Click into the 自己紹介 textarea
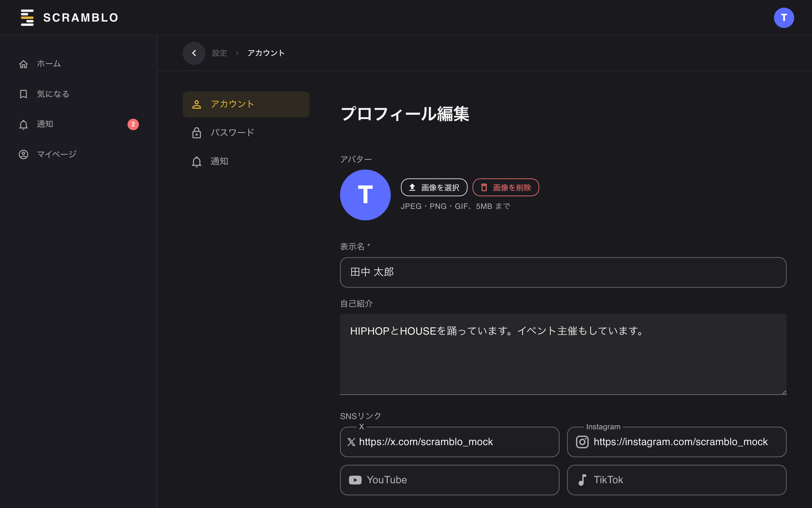This screenshot has height=508, width=812. (x=563, y=354)
